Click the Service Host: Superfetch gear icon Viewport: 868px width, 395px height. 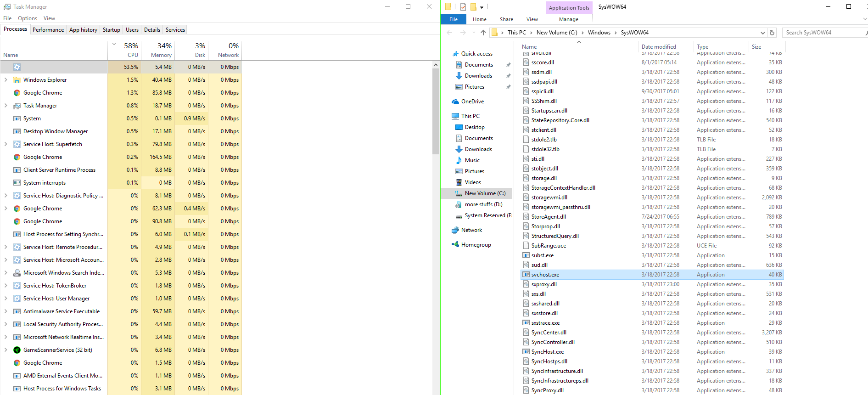click(17, 144)
